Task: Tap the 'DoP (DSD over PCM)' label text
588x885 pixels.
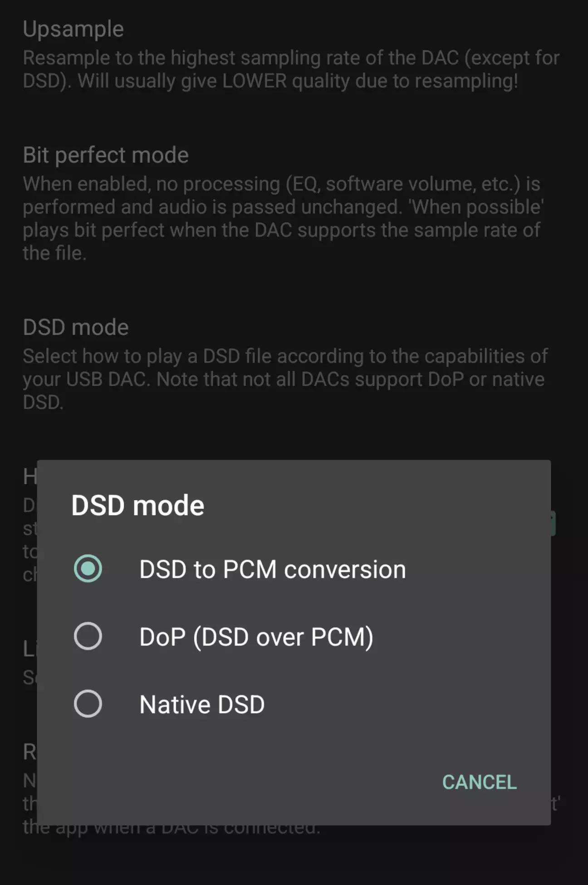Action: pos(256,636)
